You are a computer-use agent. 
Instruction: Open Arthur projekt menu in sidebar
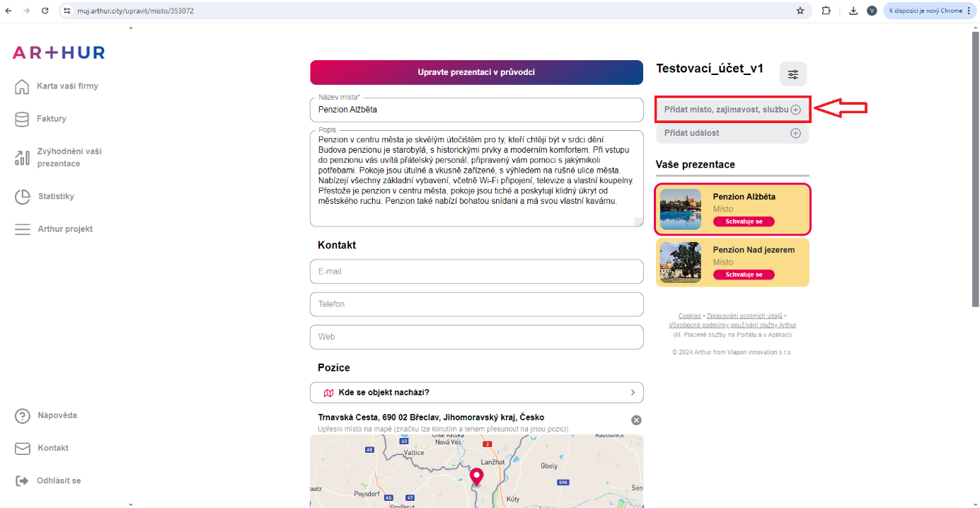point(64,229)
